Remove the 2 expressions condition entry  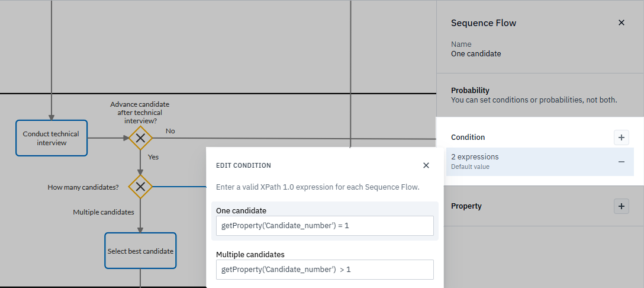[621, 162]
